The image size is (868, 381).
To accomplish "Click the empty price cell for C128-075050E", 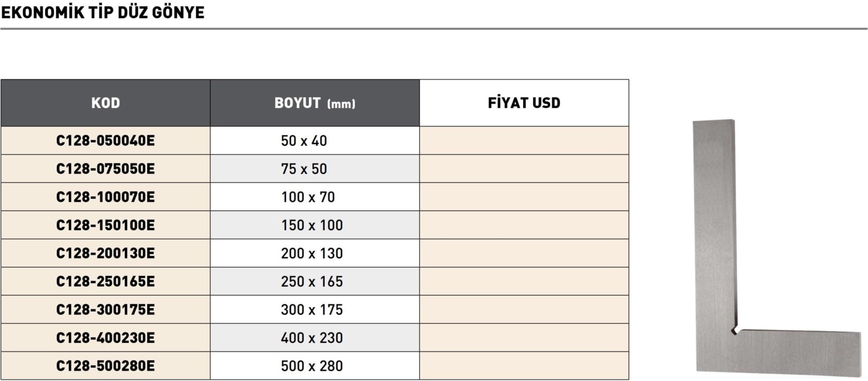I will click(524, 169).
